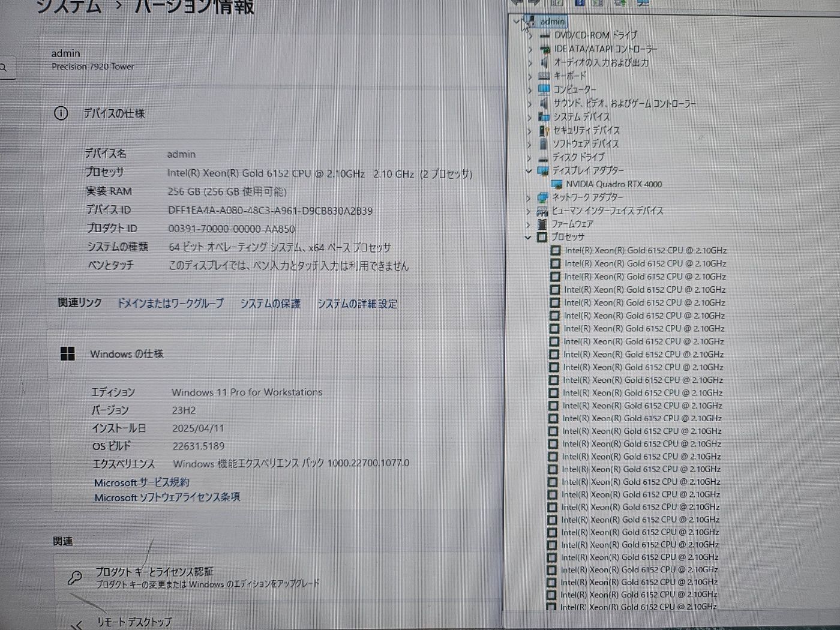Click the セキュリティ デバイス key icon
The width and height of the screenshot is (840, 630).
tap(544, 130)
